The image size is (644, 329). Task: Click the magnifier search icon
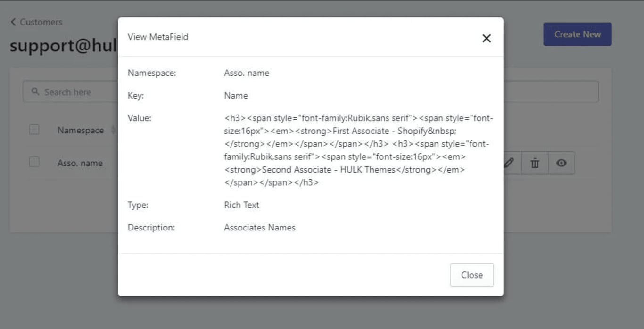[x=35, y=92]
